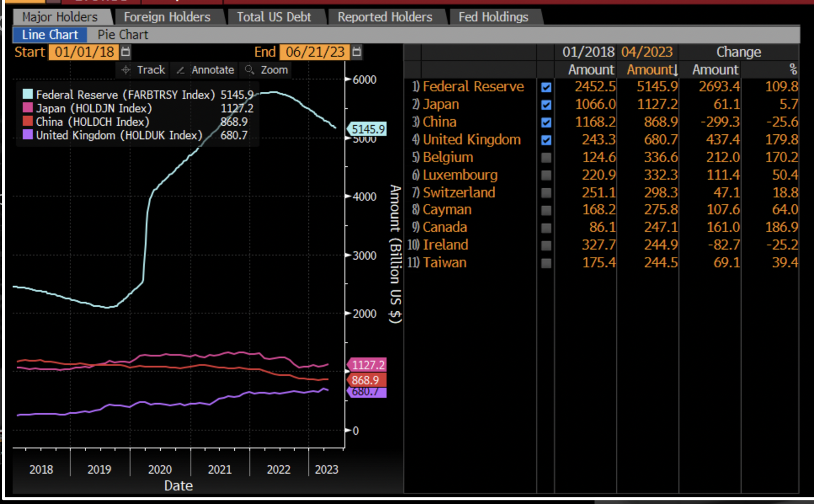
Task: Select the Fed Holdings tab
Action: pyautogui.click(x=492, y=17)
